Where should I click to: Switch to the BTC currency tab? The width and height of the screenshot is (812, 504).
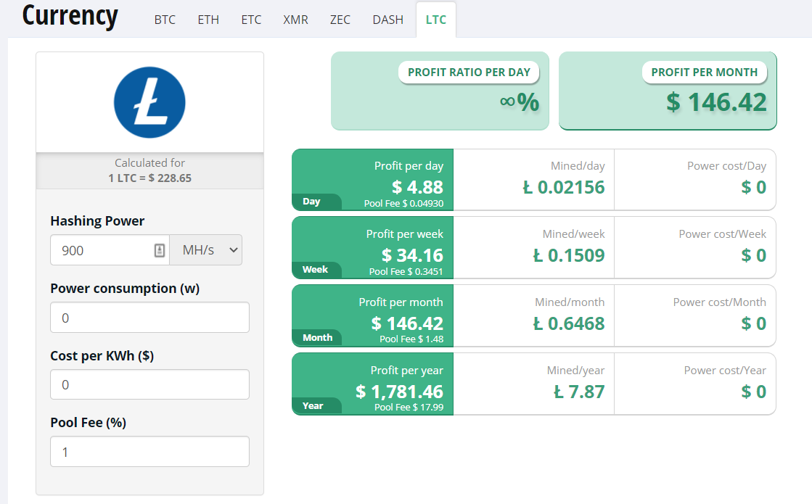[x=165, y=20]
